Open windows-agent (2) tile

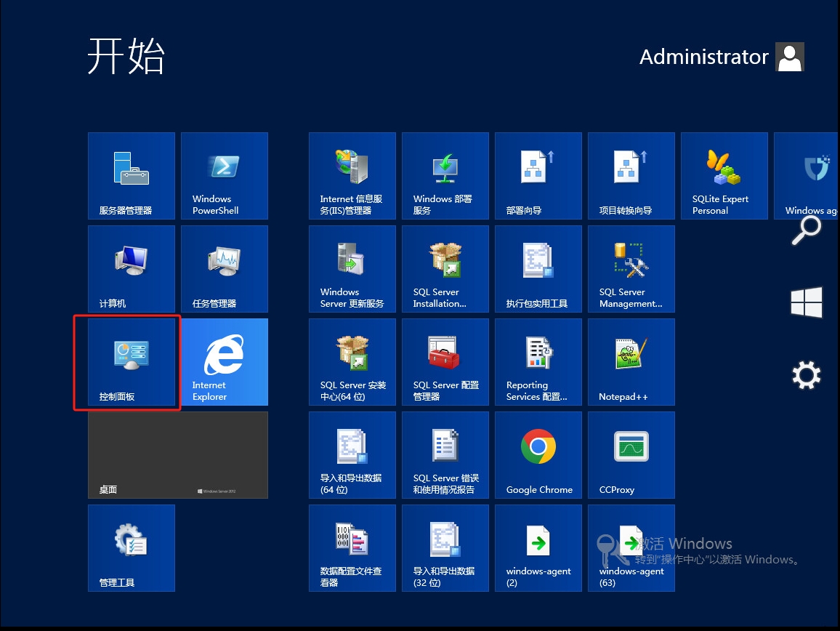coord(538,548)
